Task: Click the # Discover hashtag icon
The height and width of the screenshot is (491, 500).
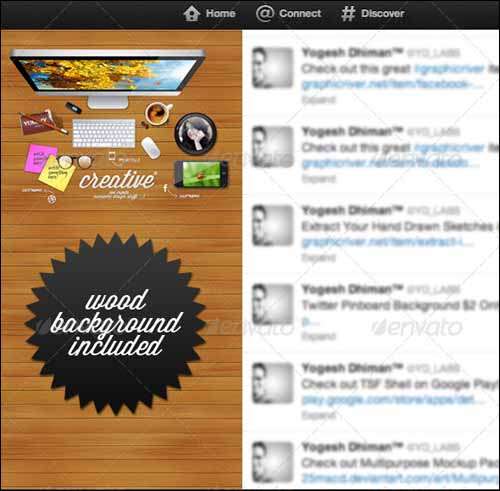Action: [348, 14]
